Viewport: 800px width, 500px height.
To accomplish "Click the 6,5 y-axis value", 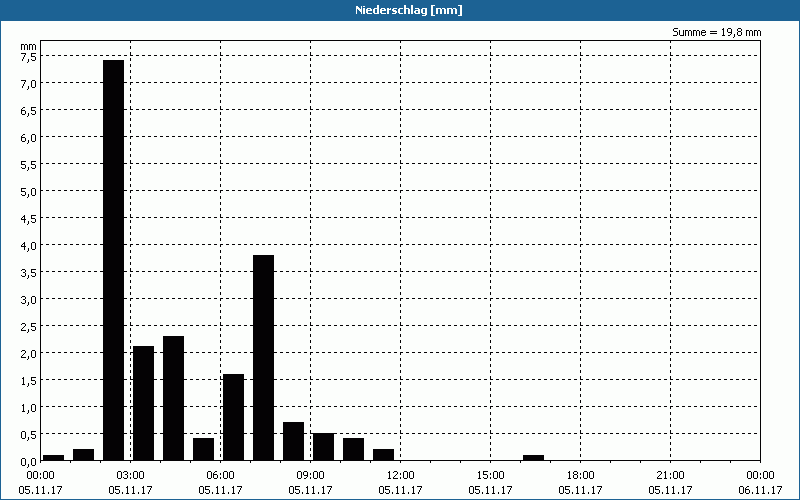I will point(28,111).
